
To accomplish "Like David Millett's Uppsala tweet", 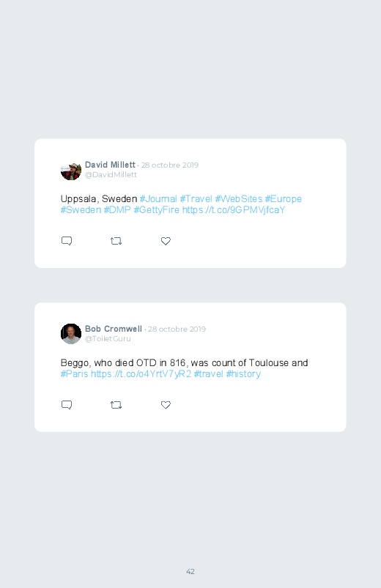I will pyautogui.click(x=166, y=241).
